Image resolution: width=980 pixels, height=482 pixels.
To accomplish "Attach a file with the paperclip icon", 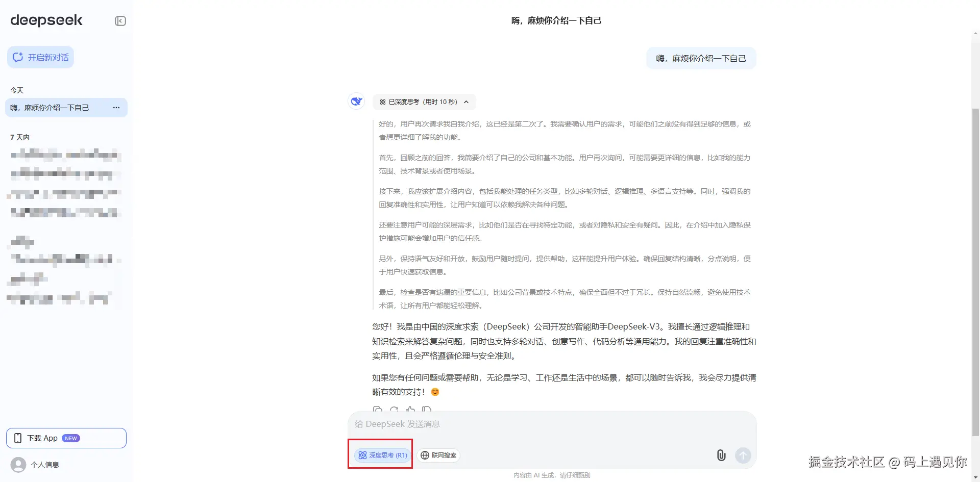I will [x=721, y=455].
